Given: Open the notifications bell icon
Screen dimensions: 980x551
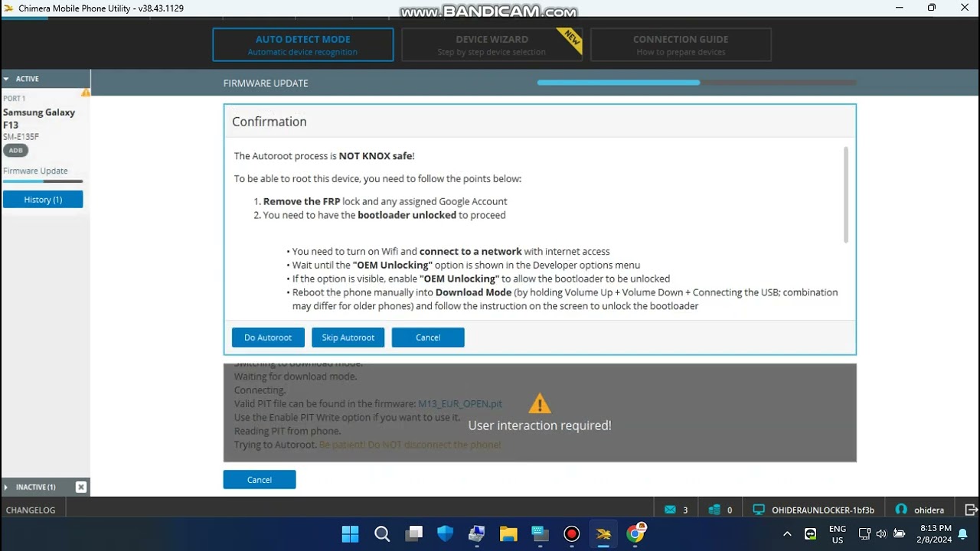Looking at the screenshot, I should pyautogui.click(x=963, y=534).
